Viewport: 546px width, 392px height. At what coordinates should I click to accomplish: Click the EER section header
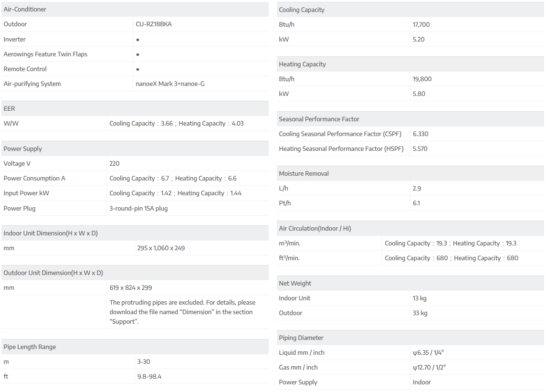(x=10, y=109)
